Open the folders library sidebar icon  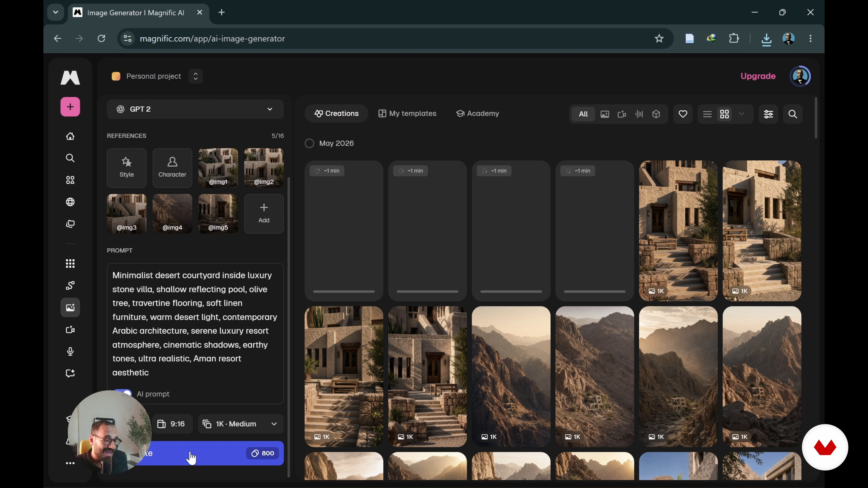(70, 224)
